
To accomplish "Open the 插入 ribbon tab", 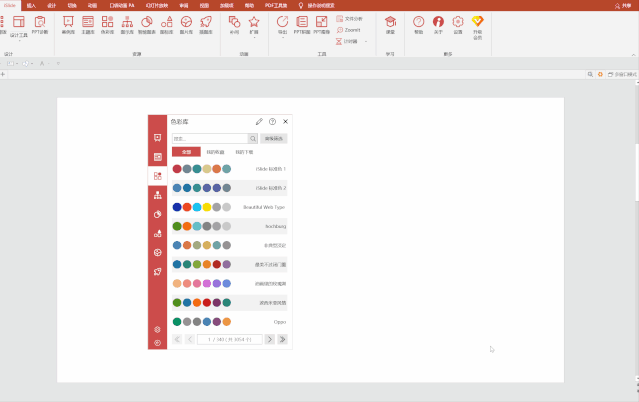I will click(x=31, y=5).
